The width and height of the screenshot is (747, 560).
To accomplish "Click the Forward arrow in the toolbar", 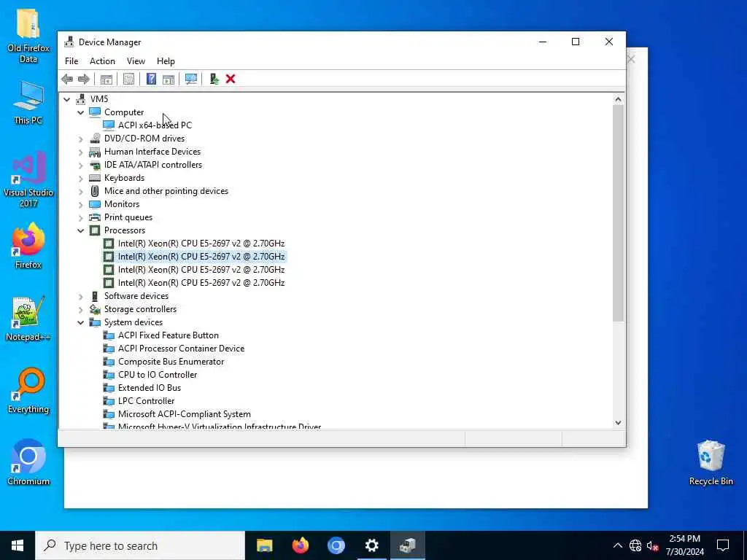I will pyautogui.click(x=84, y=79).
